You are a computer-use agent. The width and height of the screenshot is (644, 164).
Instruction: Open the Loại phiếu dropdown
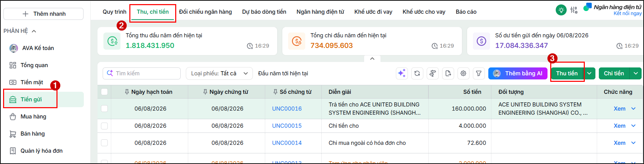pyautogui.click(x=219, y=73)
